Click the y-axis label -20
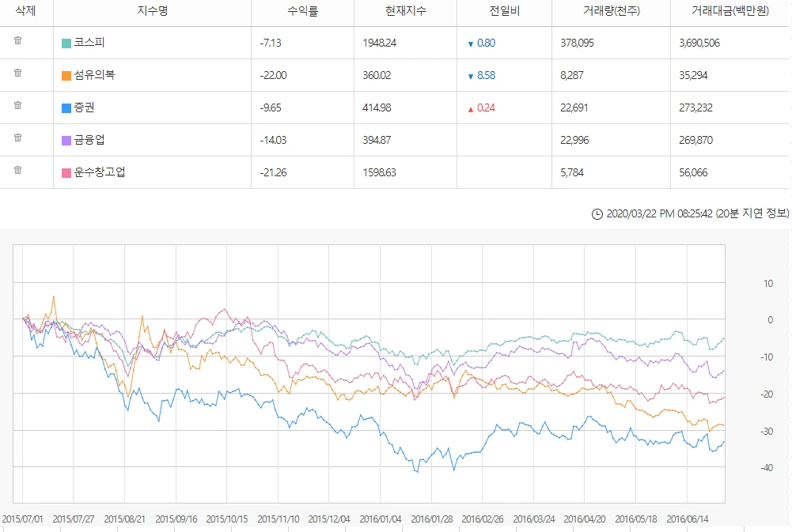 coord(767,394)
